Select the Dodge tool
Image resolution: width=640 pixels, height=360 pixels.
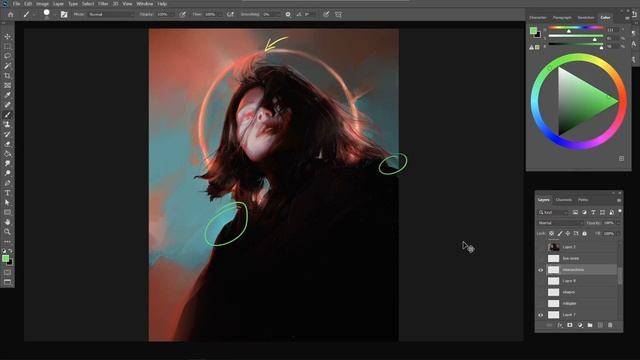(x=7, y=173)
